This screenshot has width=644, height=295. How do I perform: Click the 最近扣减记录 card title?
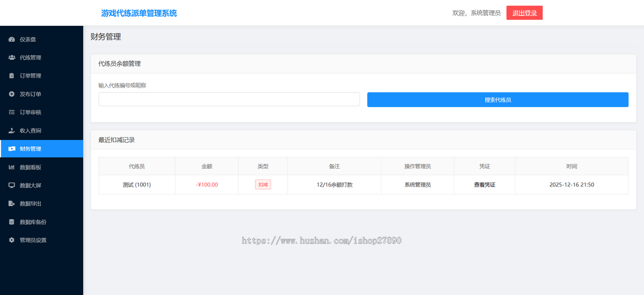point(116,140)
